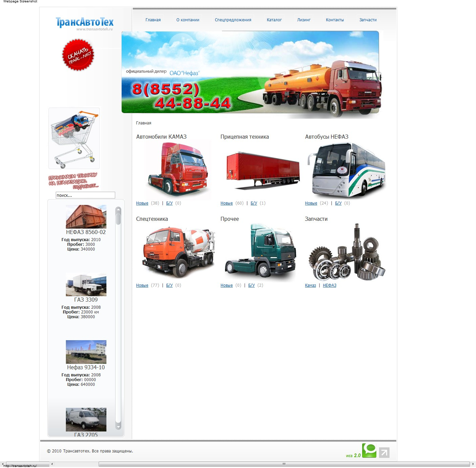Click the ТрансАвтоТех site logo
The image size is (476, 468).
(x=84, y=22)
